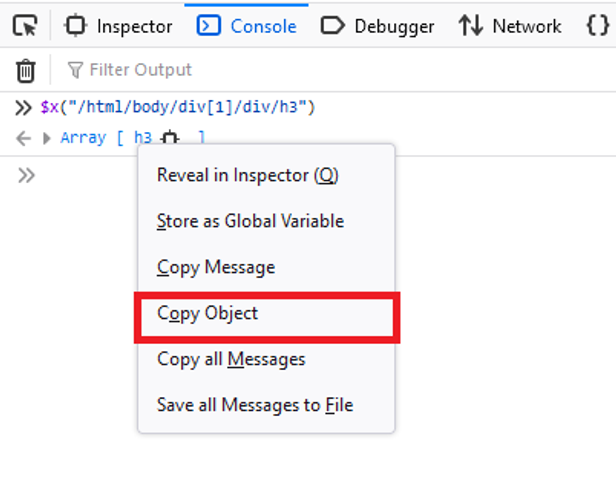Click Copy all Messages

tap(231, 359)
